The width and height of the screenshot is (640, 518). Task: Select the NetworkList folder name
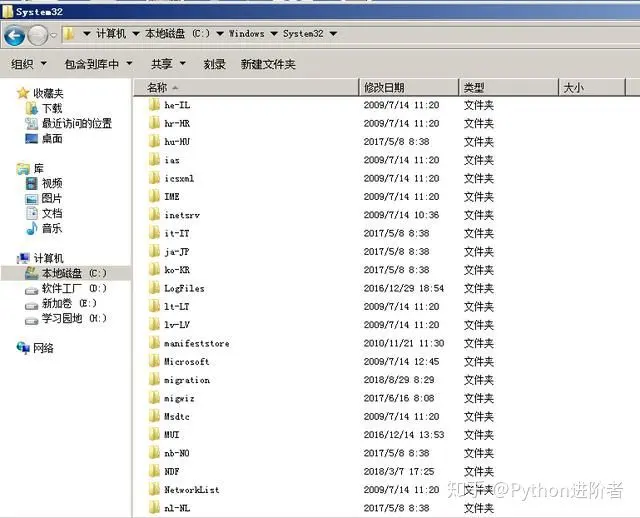191,490
